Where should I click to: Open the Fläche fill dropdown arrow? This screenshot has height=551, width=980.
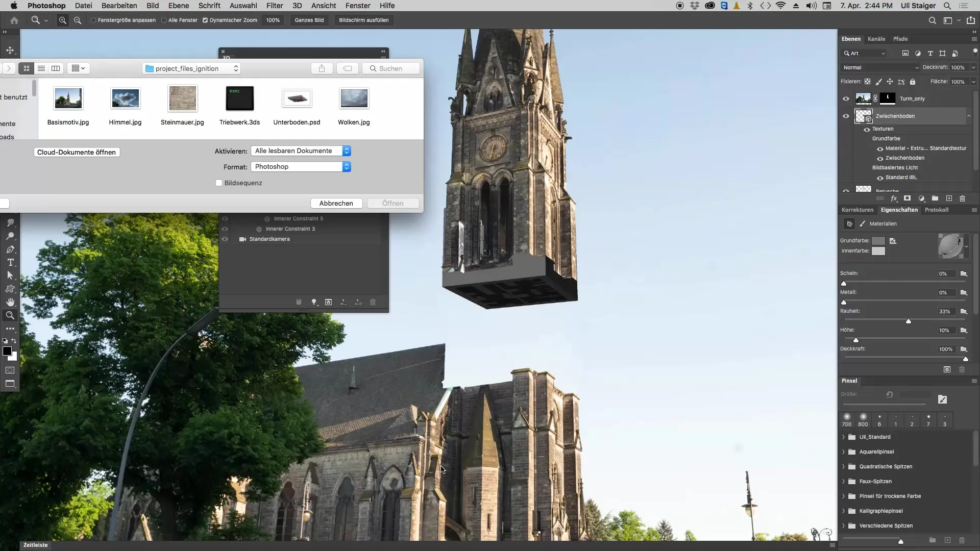tap(973, 82)
